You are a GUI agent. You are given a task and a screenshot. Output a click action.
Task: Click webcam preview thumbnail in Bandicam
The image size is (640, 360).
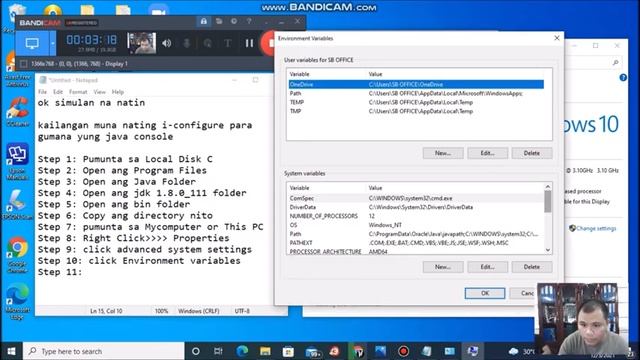(x=142, y=43)
